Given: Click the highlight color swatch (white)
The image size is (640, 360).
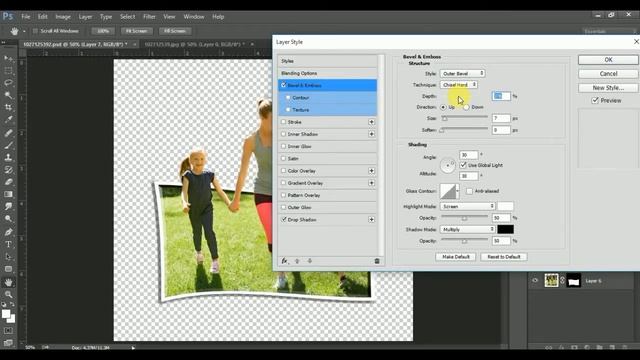Looking at the screenshot, I should point(505,206).
